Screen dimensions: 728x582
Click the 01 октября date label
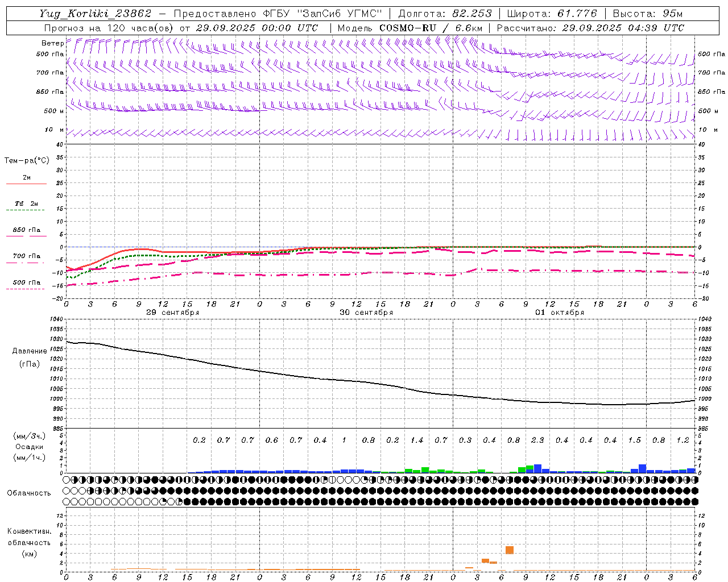pos(559,313)
